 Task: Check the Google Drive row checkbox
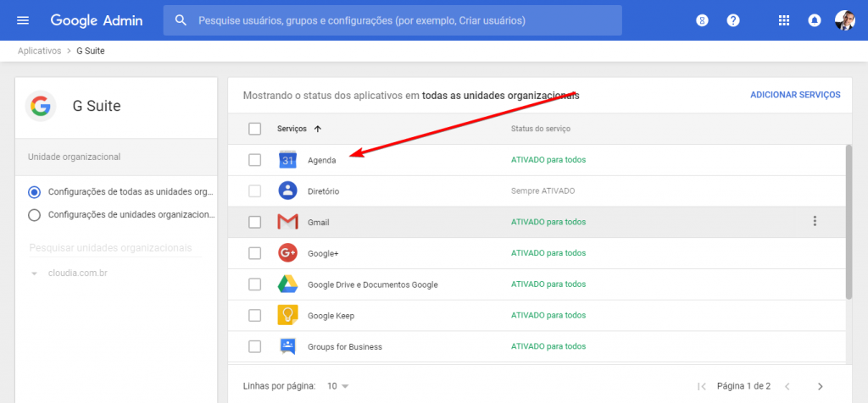click(254, 284)
